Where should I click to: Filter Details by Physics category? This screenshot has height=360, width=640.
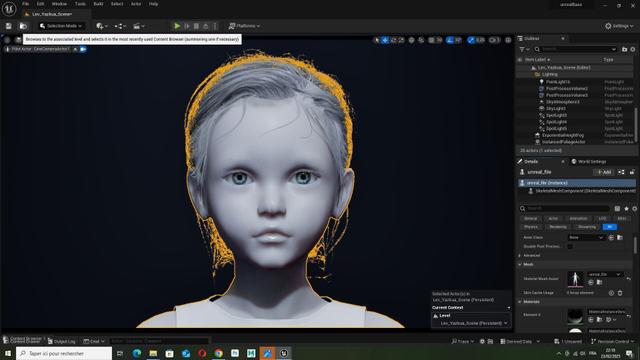[x=531, y=227]
